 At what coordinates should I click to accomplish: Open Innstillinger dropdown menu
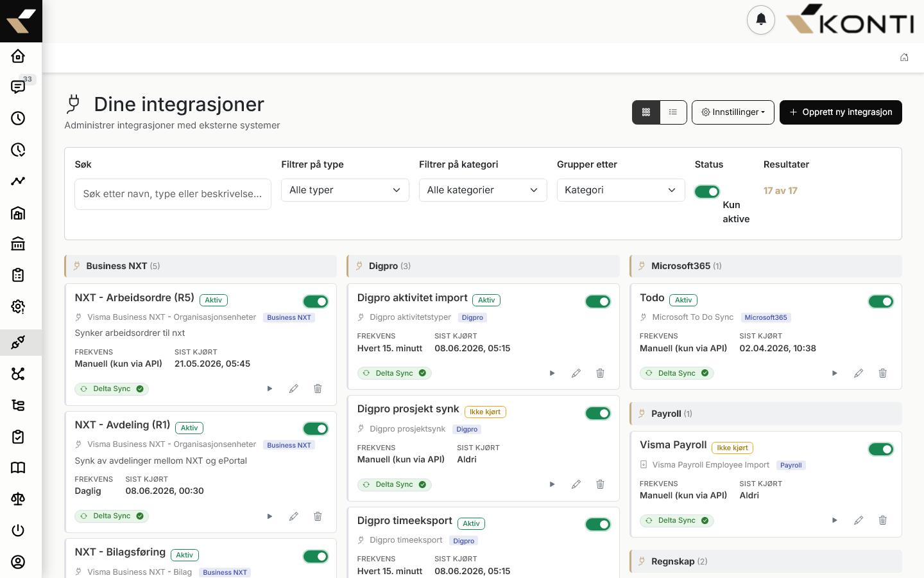point(733,112)
